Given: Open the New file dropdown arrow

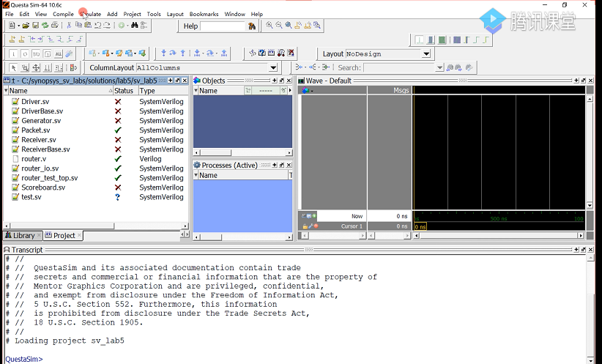Looking at the screenshot, I should pyautogui.click(x=18, y=26).
